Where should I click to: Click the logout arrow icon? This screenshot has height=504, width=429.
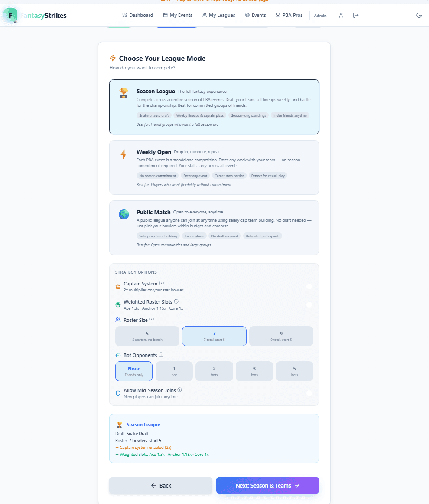pos(355,15)
